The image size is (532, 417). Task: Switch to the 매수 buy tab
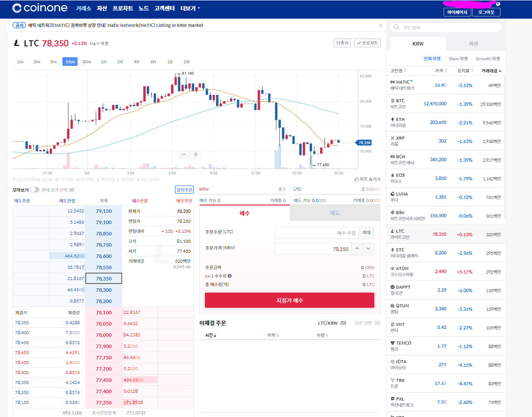tap(244, 213)
